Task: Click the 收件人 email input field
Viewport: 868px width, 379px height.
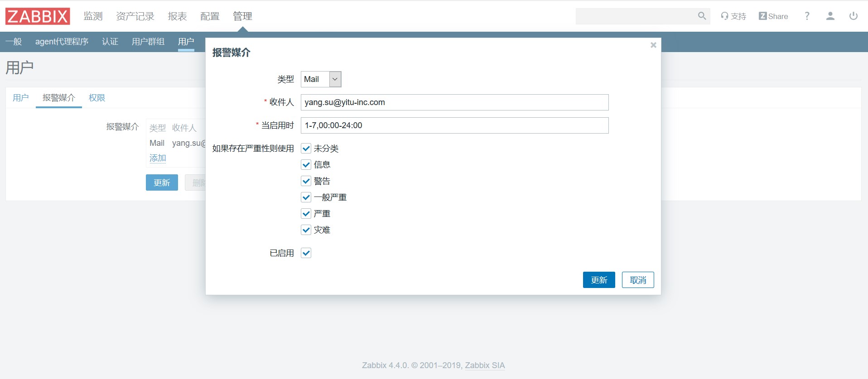Action: click(x=454, y=102)
